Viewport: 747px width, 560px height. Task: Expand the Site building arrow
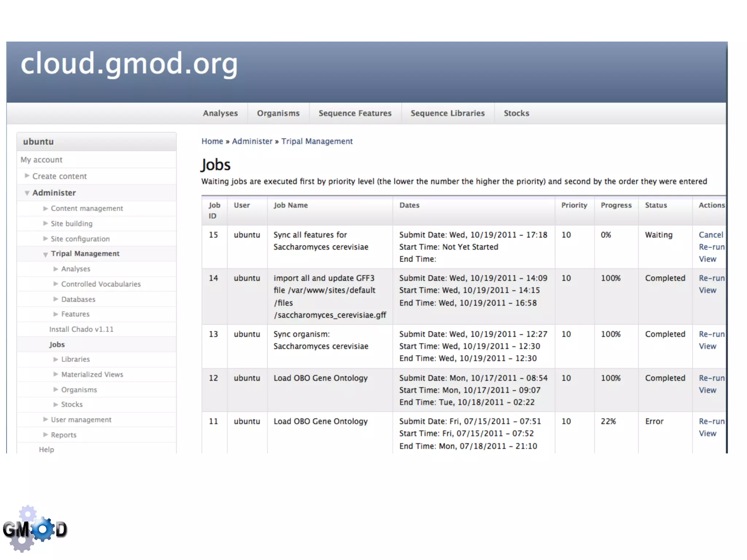coord(45,223)
